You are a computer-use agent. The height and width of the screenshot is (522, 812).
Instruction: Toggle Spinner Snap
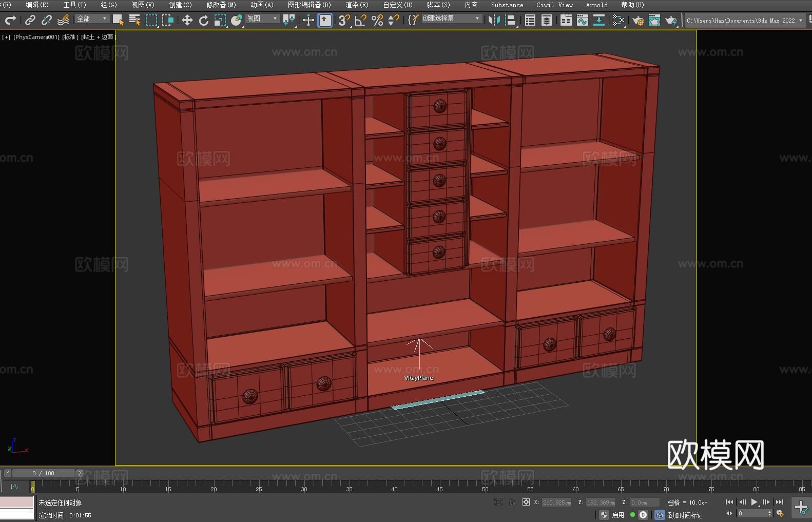pyautogui.click(x=394, y=20)
